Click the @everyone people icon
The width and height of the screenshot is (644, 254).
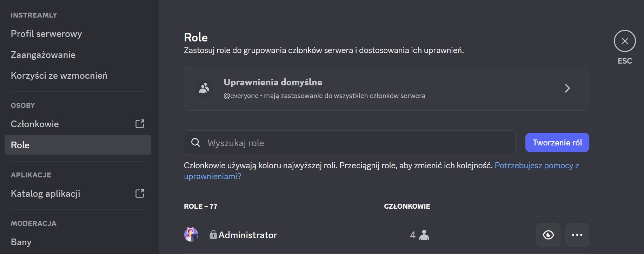click(204, 88)
